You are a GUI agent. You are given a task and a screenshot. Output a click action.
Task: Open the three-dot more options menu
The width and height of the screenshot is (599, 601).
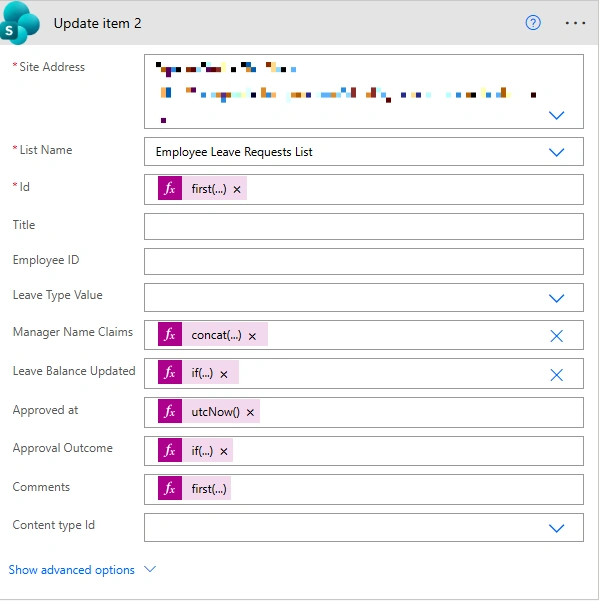pos(575,23)
